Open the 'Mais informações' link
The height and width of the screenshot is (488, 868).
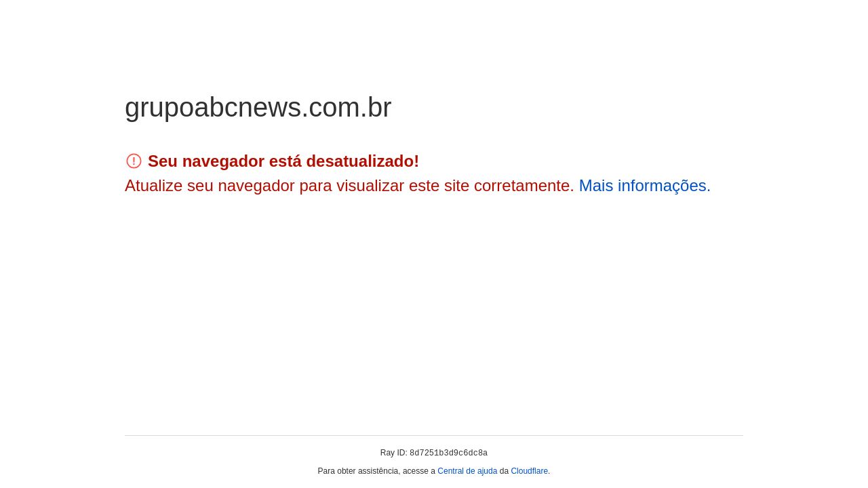(642, 186)
